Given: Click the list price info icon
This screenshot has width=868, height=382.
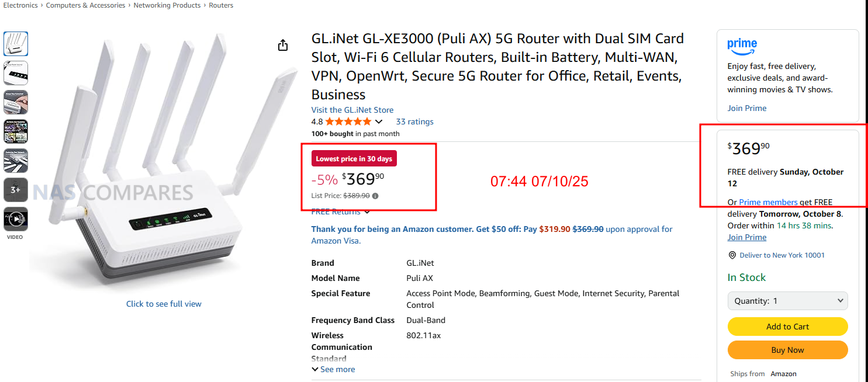Looking at the screenshot, I should (375, 196).
